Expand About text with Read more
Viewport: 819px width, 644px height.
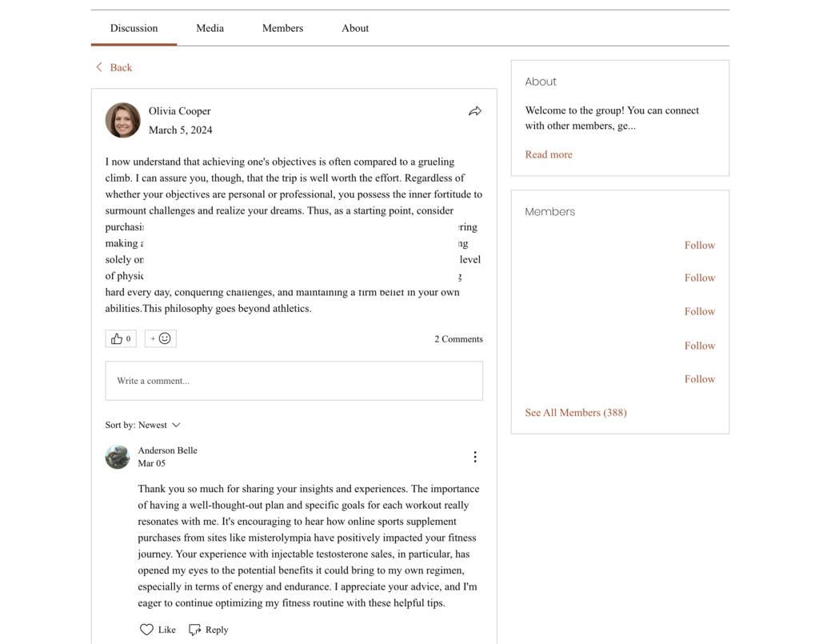coord(549,154)
